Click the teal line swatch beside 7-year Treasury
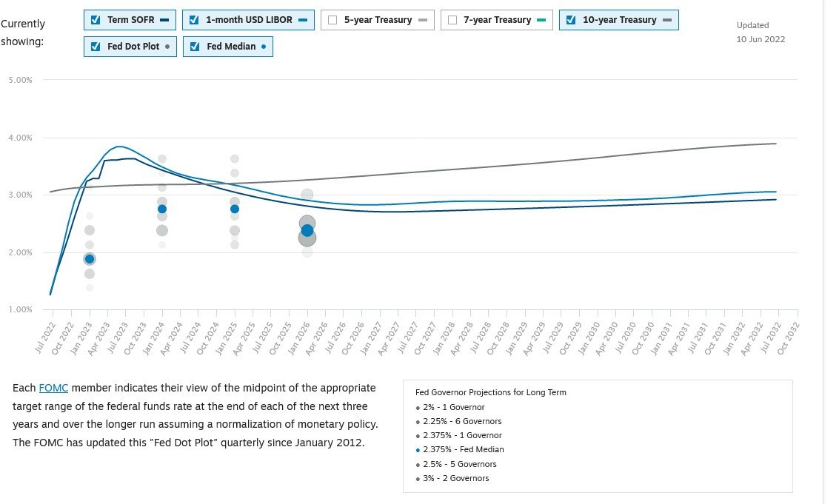 [x=541, y=20]
